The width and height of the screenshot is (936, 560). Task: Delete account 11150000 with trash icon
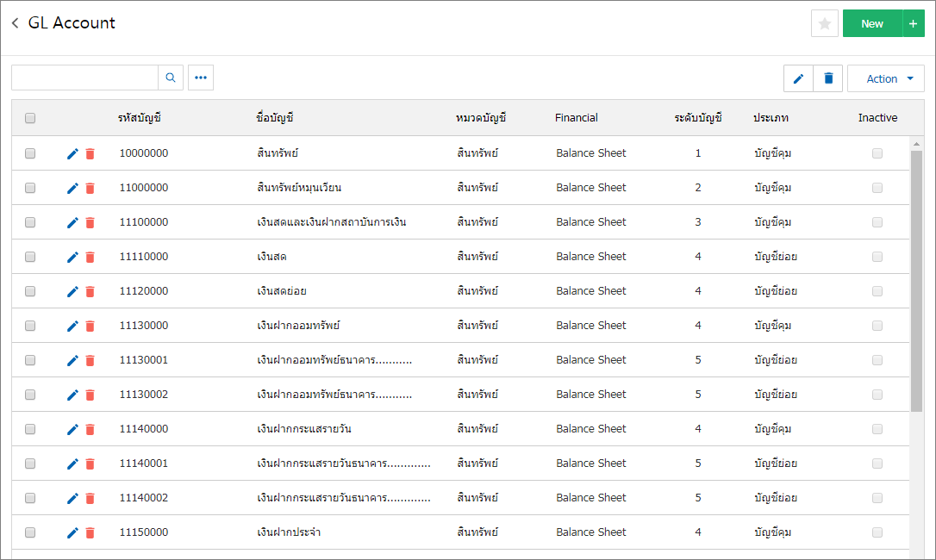pyautogui.click(x=90, y=533)
